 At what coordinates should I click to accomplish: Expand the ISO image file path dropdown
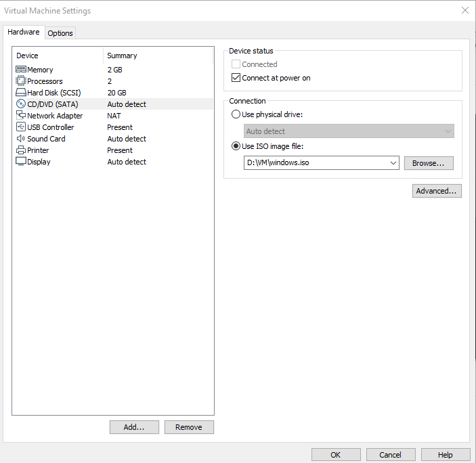[x=393, y=163]
